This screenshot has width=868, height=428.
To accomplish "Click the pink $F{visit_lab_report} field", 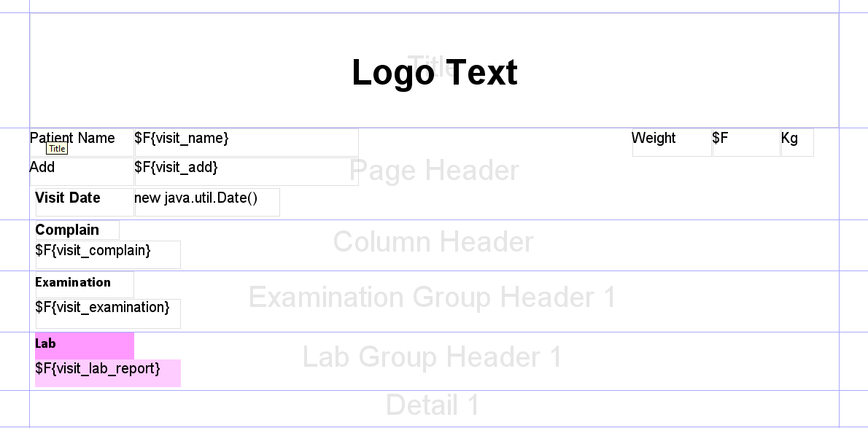I will tap(98, 368).
